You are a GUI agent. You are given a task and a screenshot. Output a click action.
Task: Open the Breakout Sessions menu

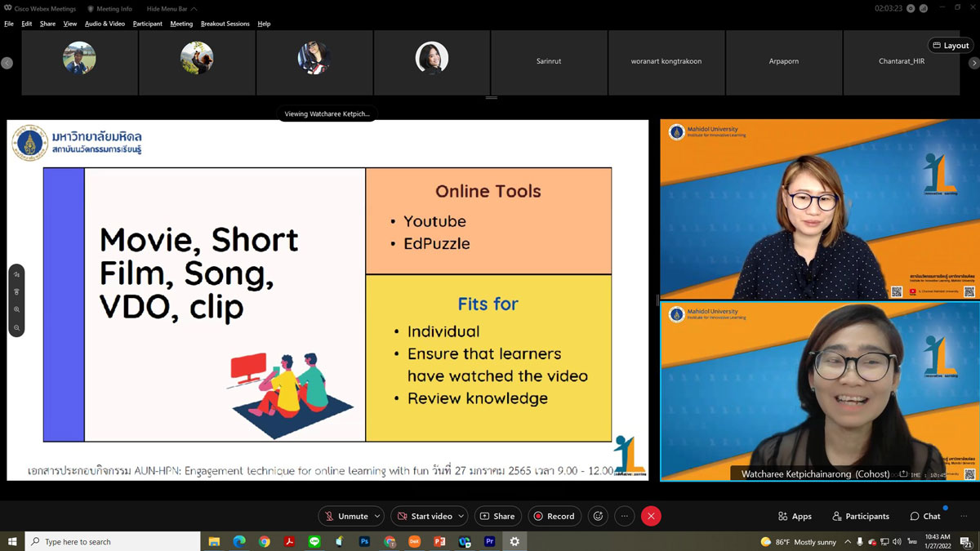(x=225, y=24)
